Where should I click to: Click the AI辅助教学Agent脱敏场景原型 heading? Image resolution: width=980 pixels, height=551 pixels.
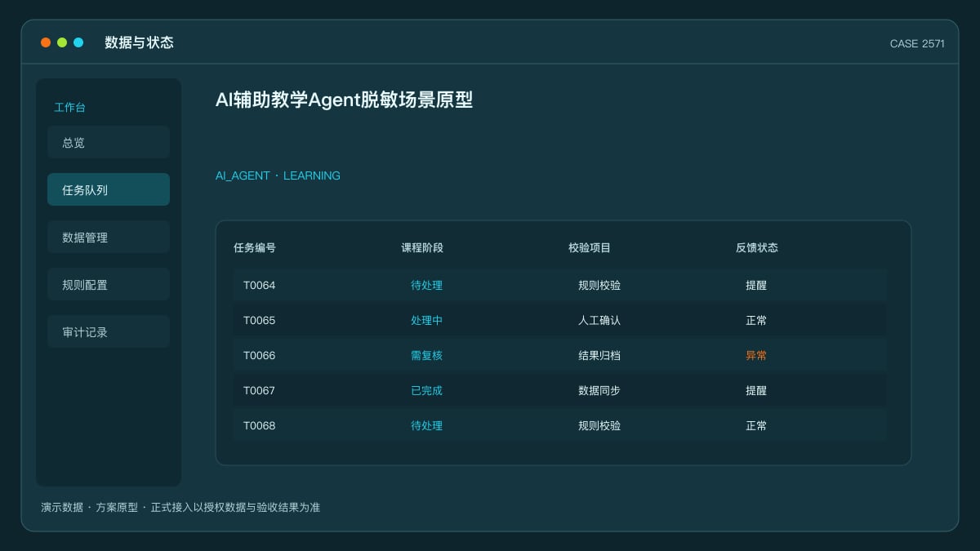coord(344,100)
